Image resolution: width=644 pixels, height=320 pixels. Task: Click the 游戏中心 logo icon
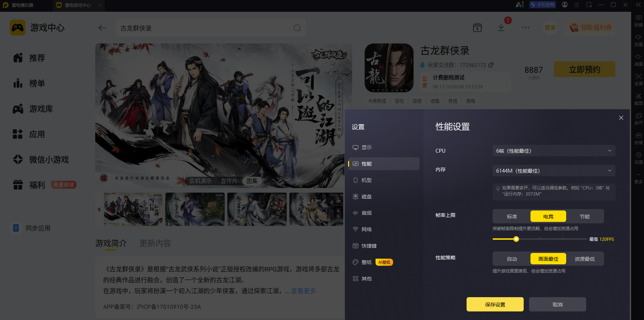17,27
